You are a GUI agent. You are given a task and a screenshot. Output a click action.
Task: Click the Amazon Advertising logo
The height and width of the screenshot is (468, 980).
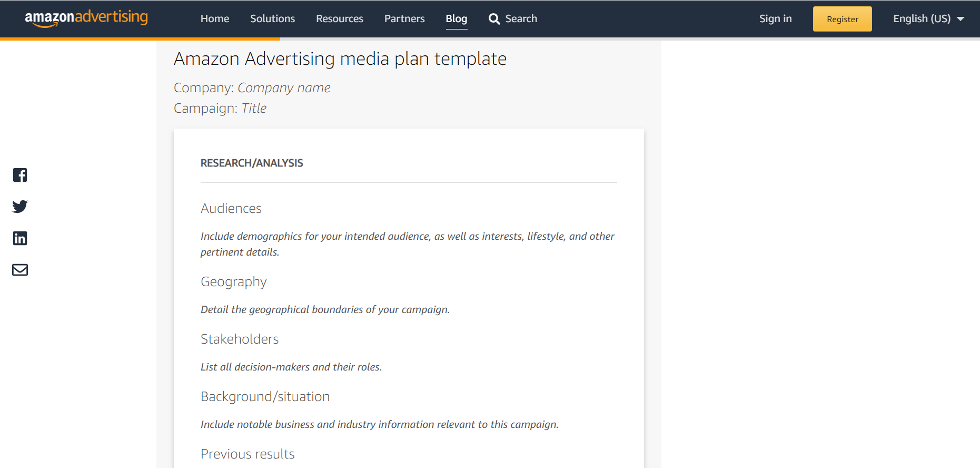pyautogui.click(x=86, y=18)
